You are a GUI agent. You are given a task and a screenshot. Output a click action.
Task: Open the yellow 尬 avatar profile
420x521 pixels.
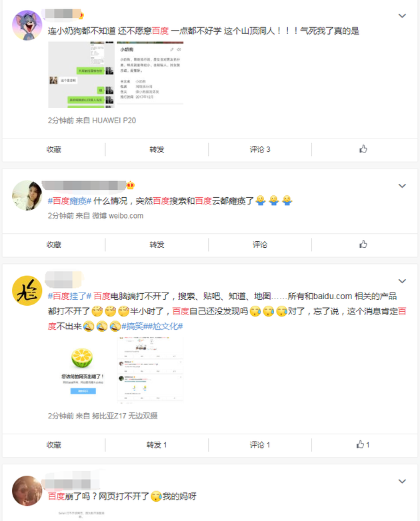27,290
